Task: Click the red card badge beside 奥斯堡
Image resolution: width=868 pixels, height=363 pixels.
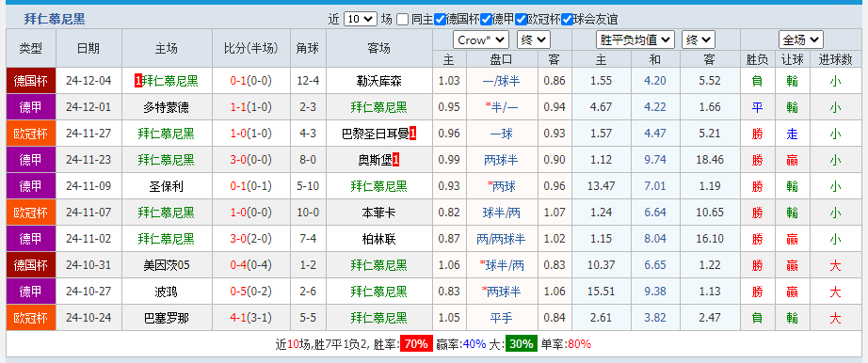Action: (x=395, y=160)
